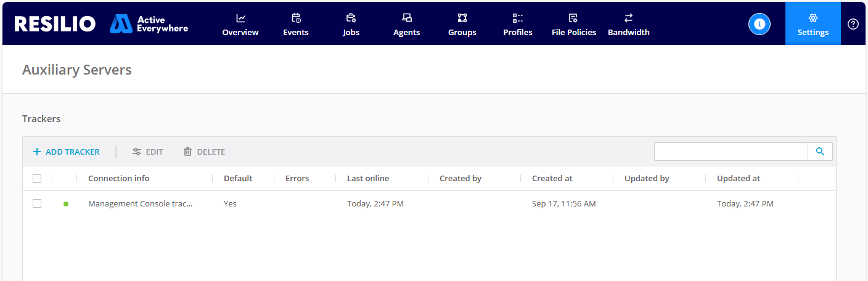The image size is (868, 281).
Task: Open the Groups section
Action: (x=462, y=25)
